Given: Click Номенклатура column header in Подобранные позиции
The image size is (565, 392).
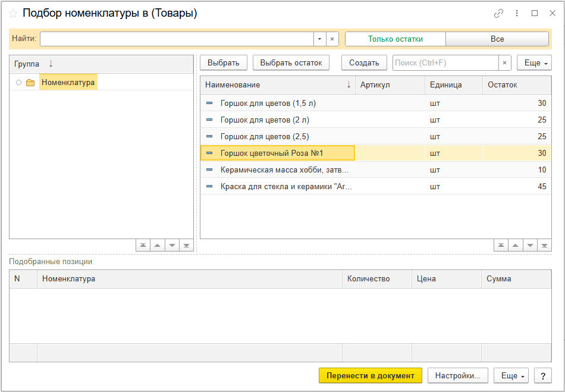Looking at the screenshot, I should [x=190, y=279].
